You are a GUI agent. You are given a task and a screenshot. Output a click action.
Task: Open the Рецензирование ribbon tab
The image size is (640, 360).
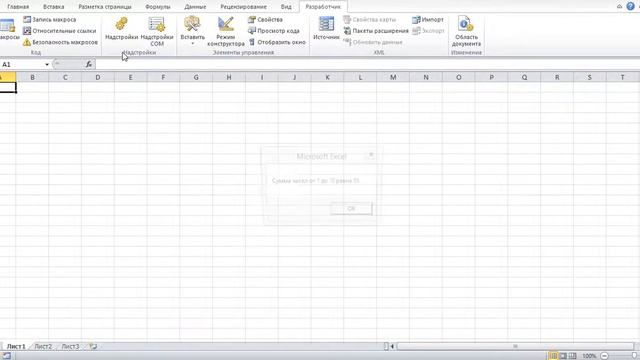click(243, 7)
